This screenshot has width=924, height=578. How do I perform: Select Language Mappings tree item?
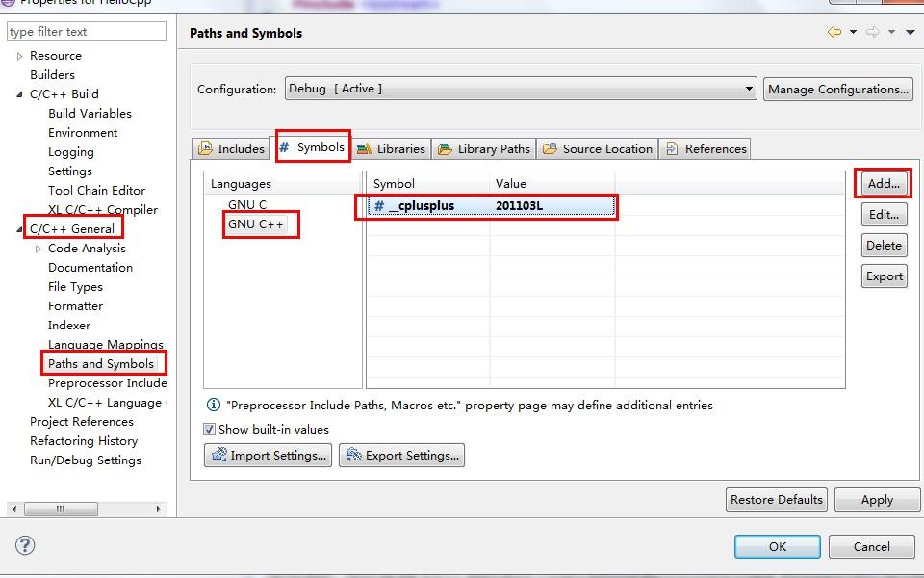(x=106, y=345)
